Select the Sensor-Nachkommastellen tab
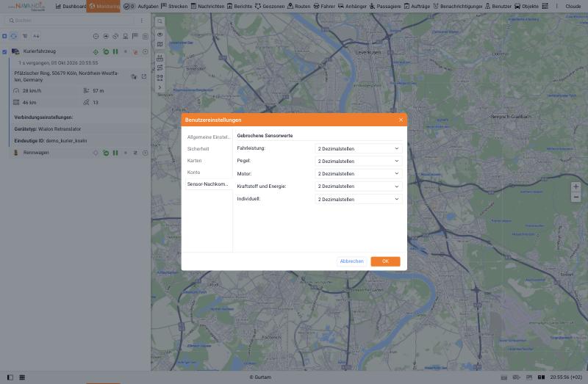The image size is (588, 384). coord(208,184)
